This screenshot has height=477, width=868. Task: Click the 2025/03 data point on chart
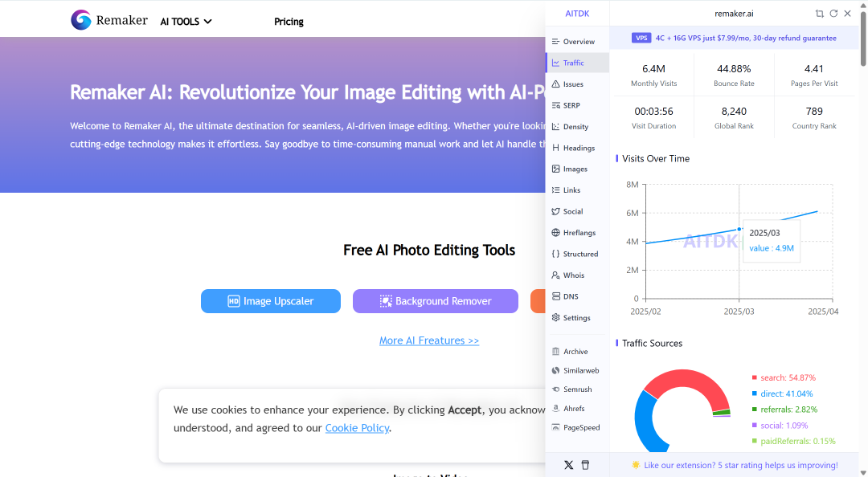pyautogui.click(x=739, y=229)
